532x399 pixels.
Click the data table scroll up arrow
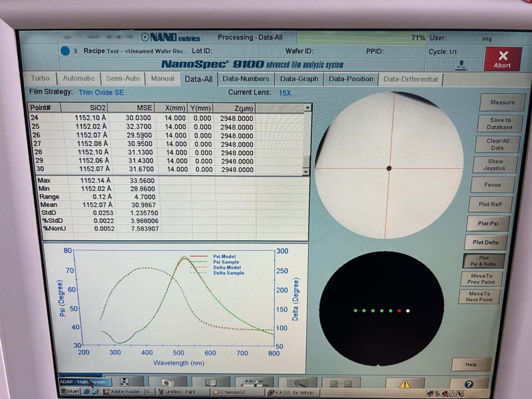click(x=307, y=108)
